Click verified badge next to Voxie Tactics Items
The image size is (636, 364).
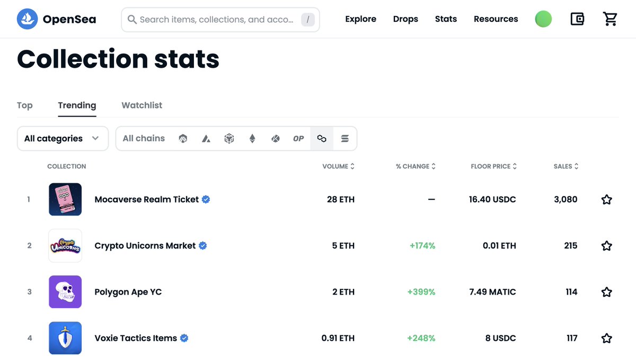184,338
